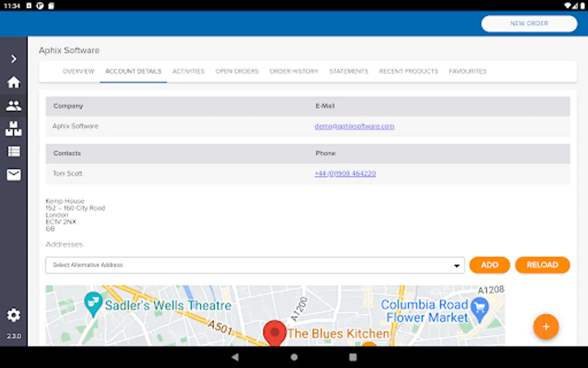Tap the red map pin marker
Screen dimensions: 588x368
[274, 333]
